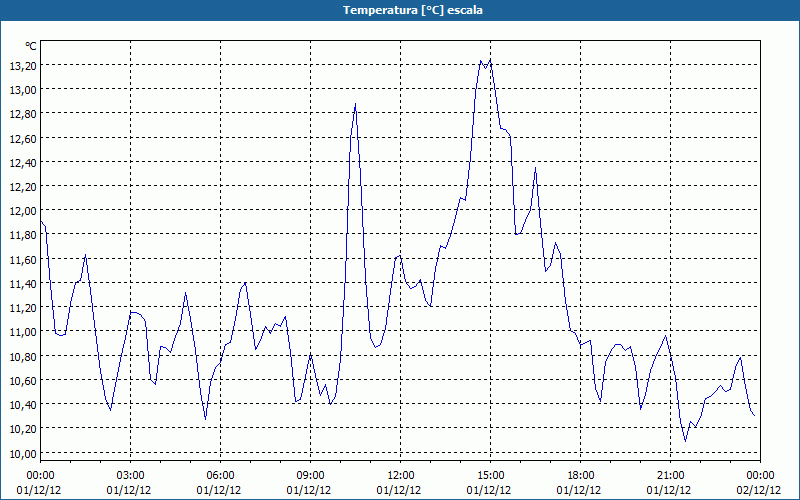Select the 01/12/12 date under 18:00
This screenshot has height=500, width=800.
pos(579,490)
